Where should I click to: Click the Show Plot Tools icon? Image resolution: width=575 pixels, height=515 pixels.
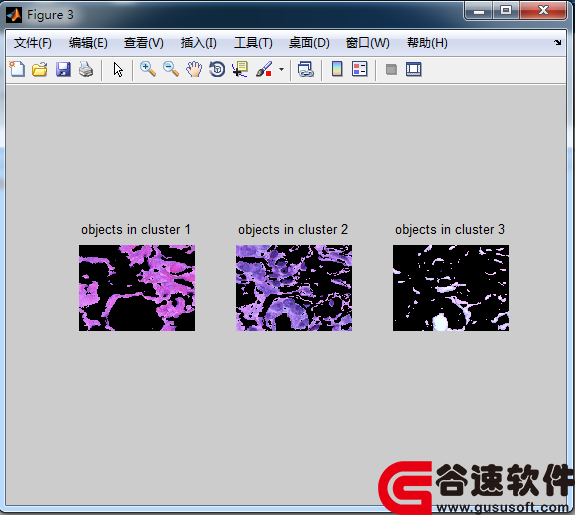414,69
